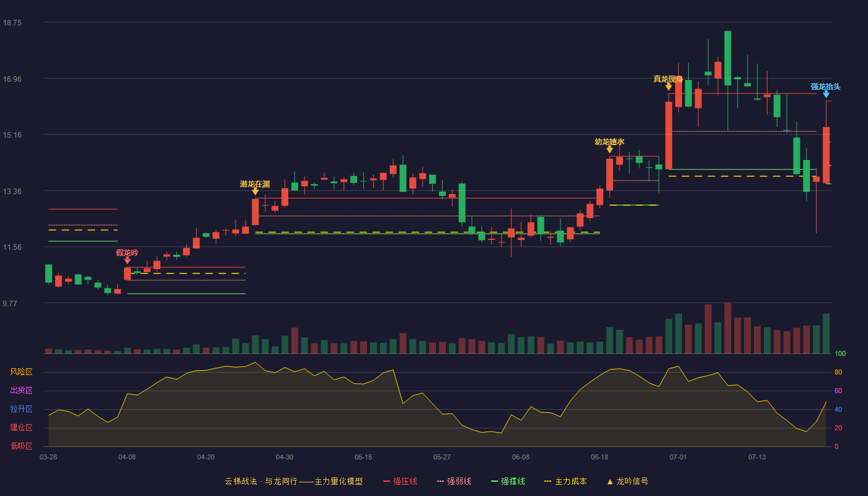
Task: Select the 低吸区 zone label
Action: click(21, 446)
